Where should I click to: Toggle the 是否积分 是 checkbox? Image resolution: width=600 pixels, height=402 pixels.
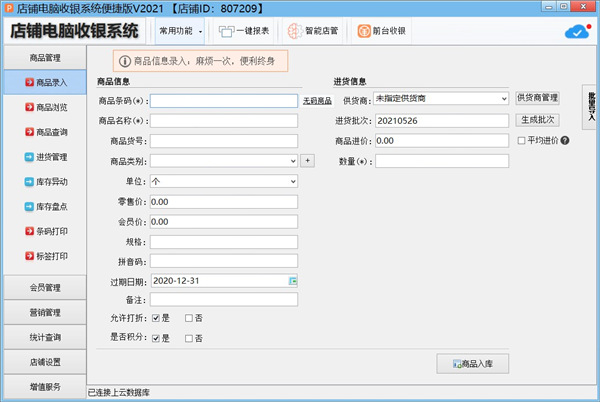click(x=156, y=339)
